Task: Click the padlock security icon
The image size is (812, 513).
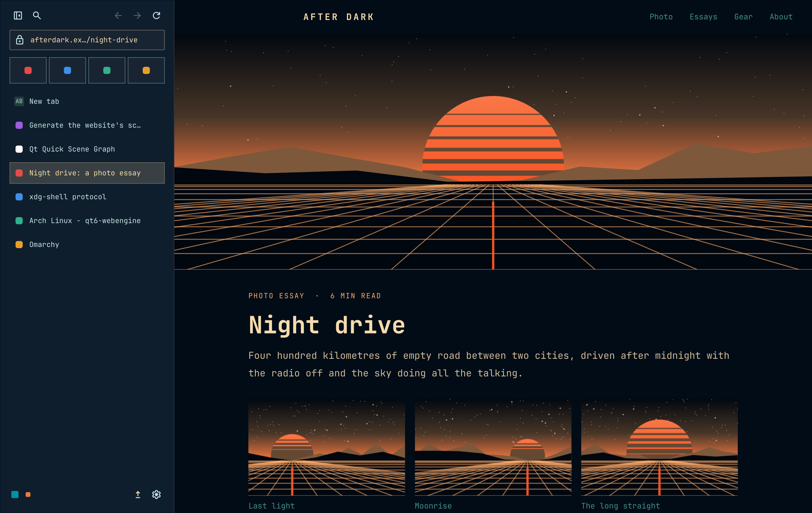Action: coord(20,40)
